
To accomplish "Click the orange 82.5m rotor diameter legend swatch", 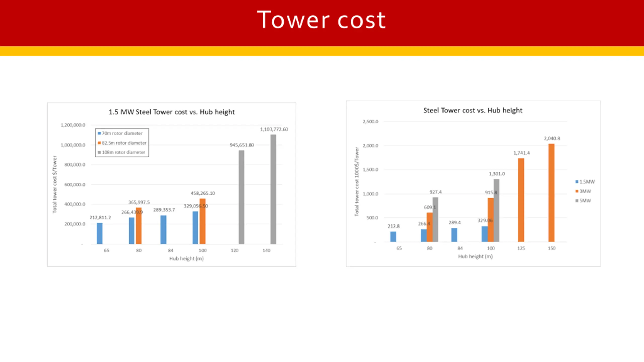I will 99,143.
